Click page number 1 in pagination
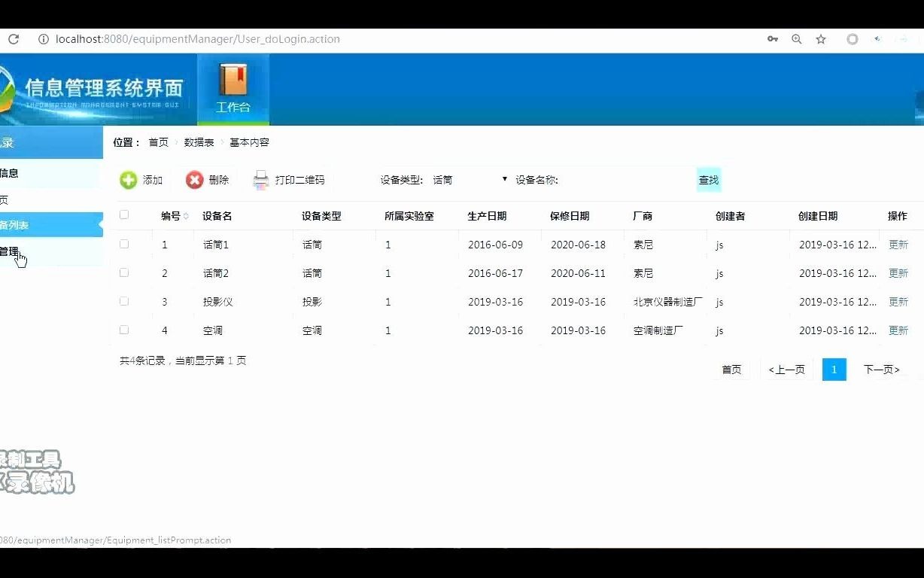The width and height of the screenshot is (924, 578). 834,370
